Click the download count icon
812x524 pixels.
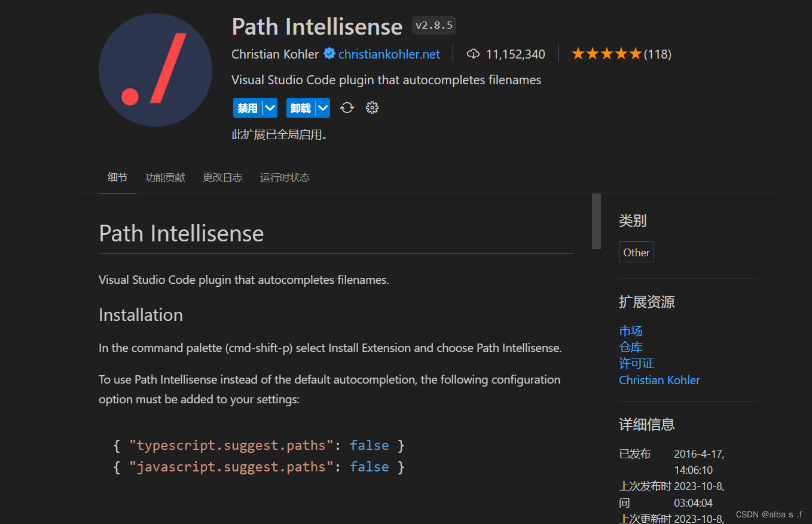pyautogui.click(x=473, y=54)
